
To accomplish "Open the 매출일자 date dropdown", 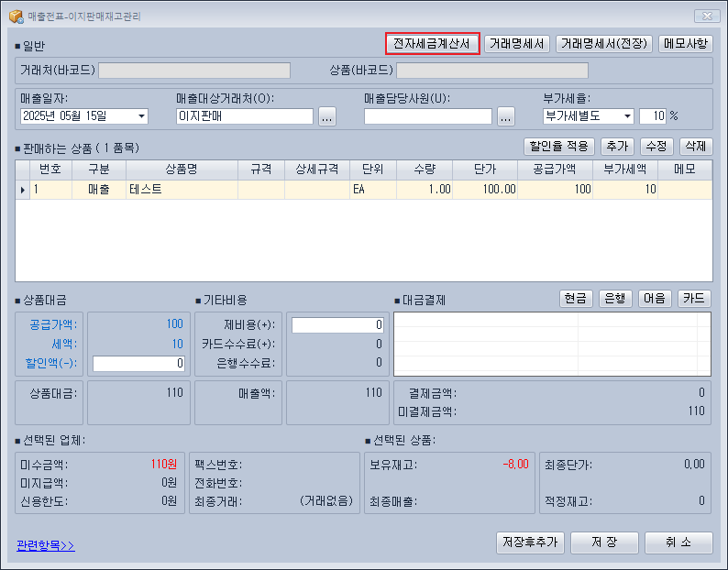I will (141, 116).
